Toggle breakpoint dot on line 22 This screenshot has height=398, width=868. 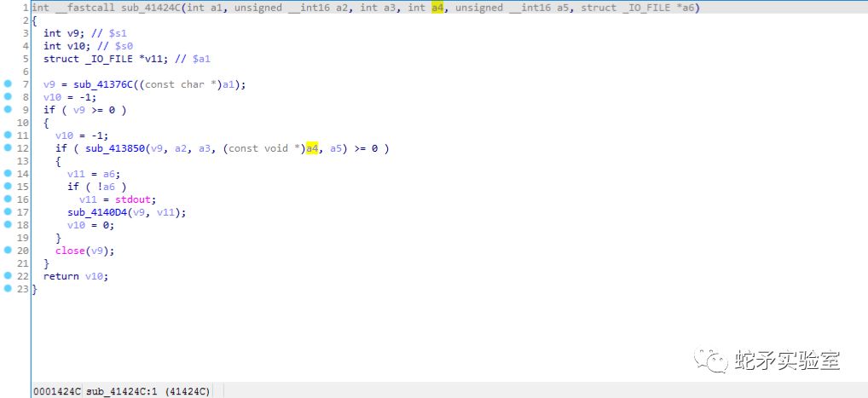(8, 275)
